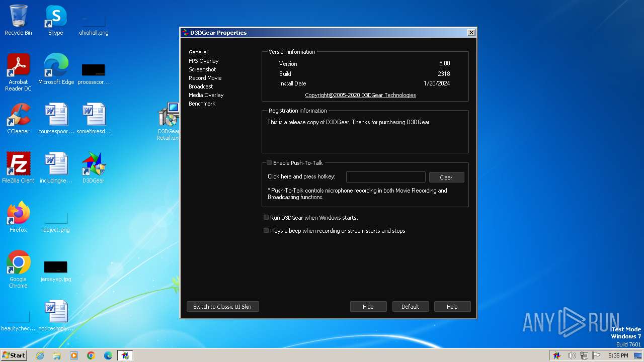
Task: Open the jerseyeg.jpg image file
Action: (x=56, y=271)
